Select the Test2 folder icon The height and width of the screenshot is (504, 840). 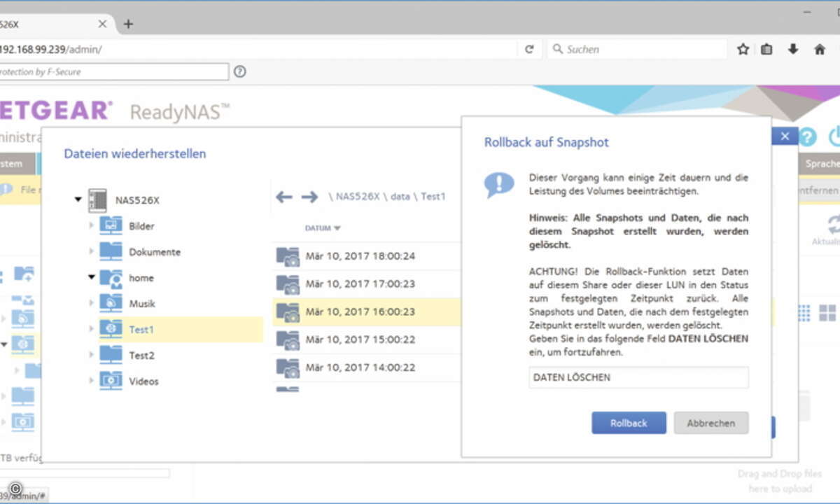click(x=111, y=355)
